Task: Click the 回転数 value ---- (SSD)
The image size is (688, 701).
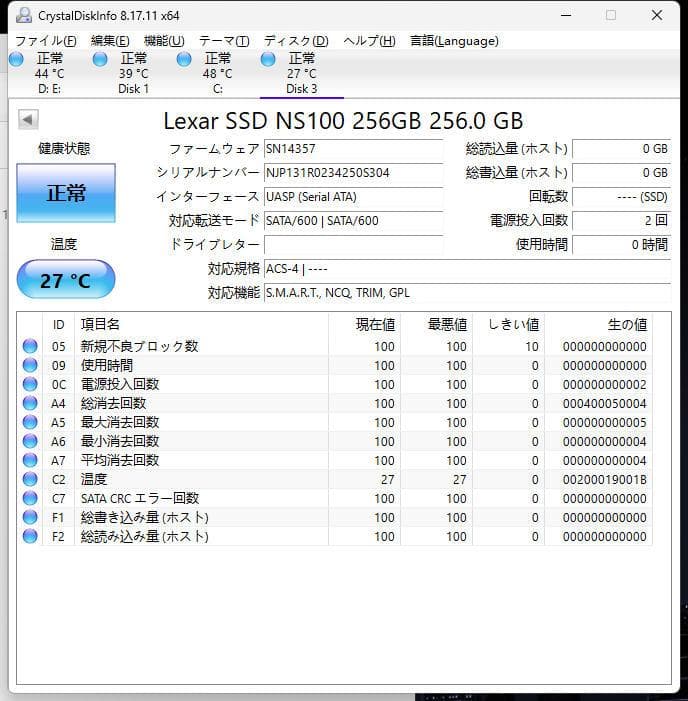Action: pos(621,197)
